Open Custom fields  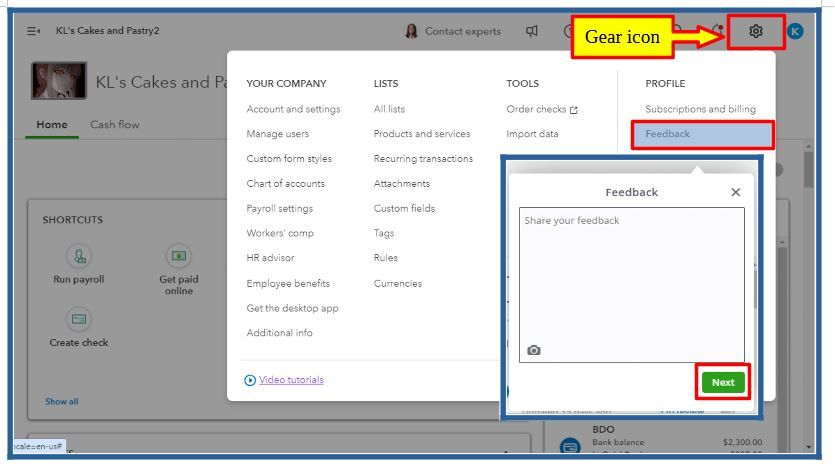(x=404, y=209)
